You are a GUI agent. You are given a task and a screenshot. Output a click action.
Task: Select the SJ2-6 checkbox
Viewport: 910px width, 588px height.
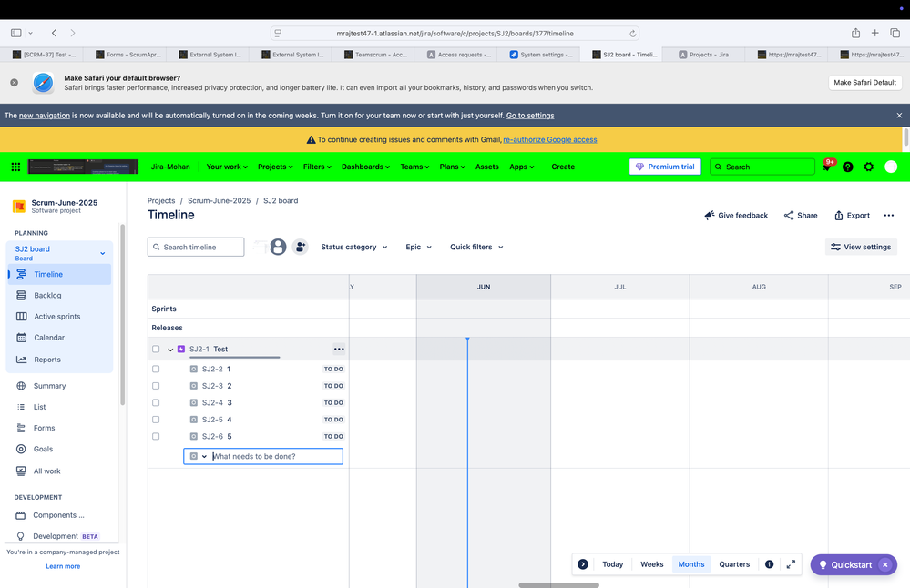tap(156, 436)
